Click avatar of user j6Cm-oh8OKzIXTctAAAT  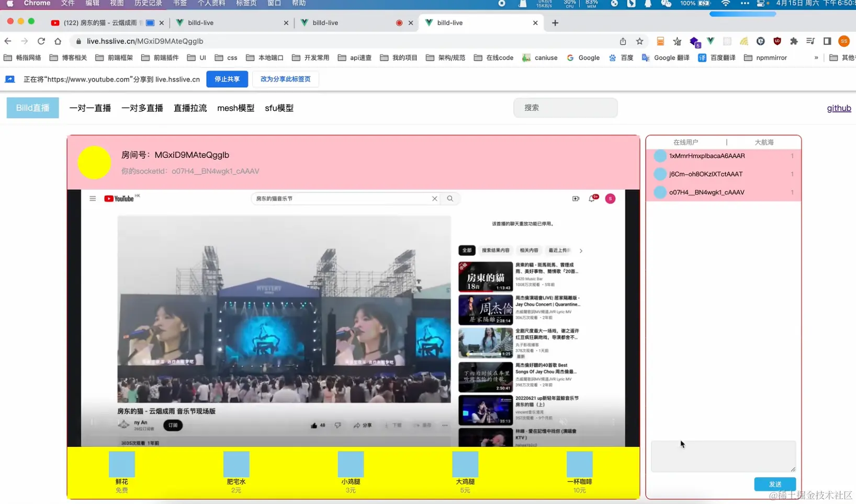(660, 174)
